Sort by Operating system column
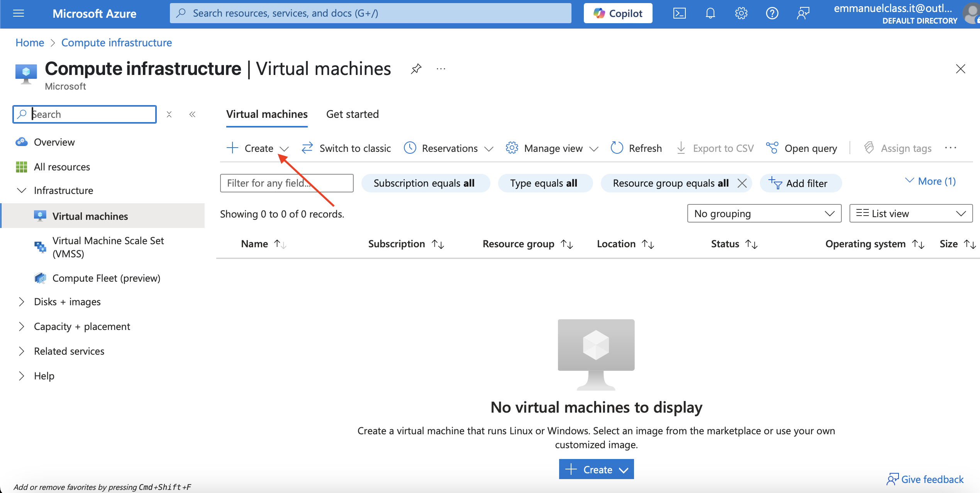Viewport: 980px width, 493px height. [x=875, y=244]
